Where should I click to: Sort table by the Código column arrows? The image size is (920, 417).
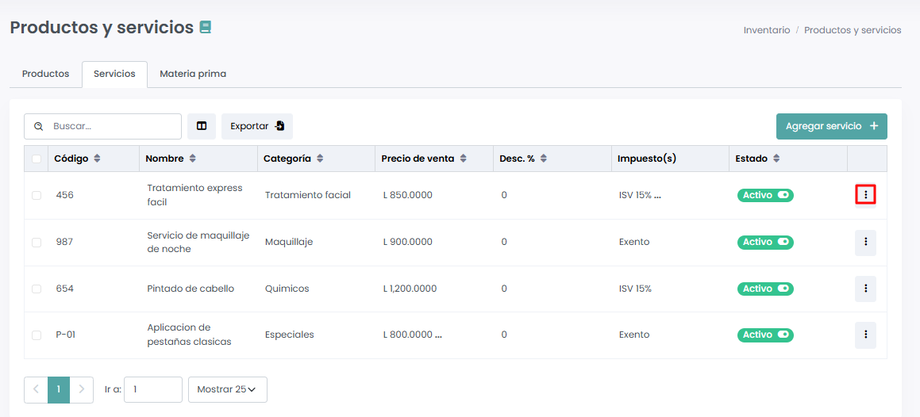click(97, 158)
